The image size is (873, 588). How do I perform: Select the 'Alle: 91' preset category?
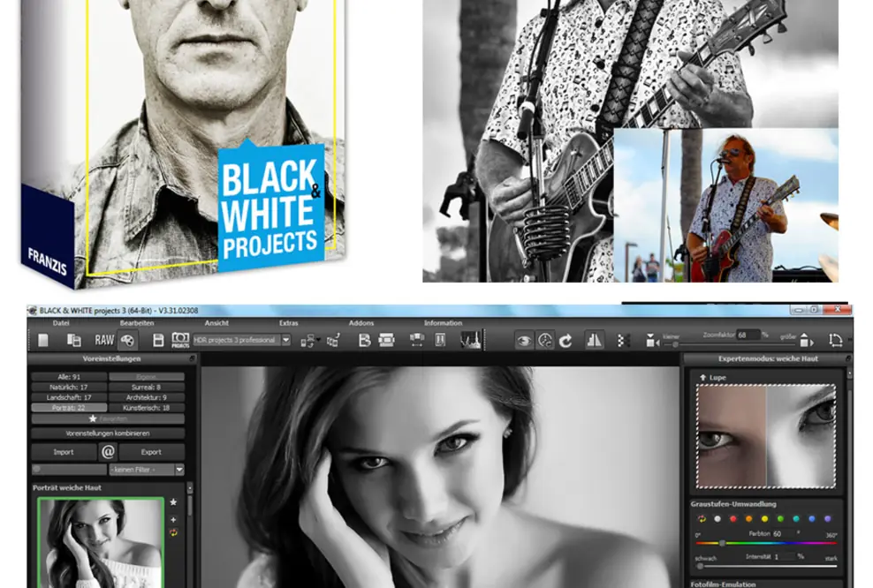point(69,377)
